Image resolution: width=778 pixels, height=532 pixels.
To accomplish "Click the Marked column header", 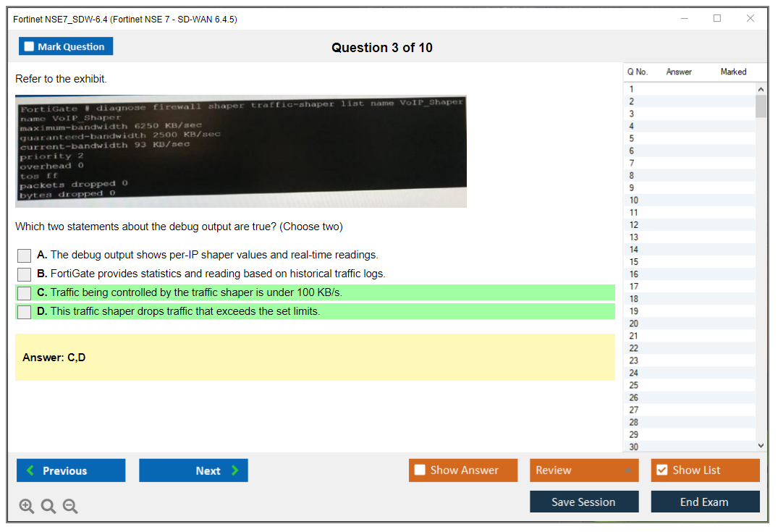I will (733, 72).
